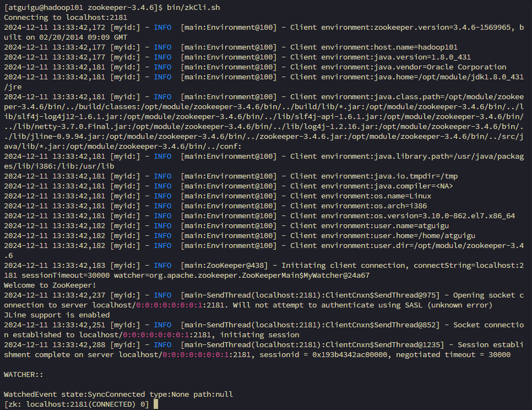Click user.home=/home/atguigu text

pyautogui.click(x=425, y=235)
